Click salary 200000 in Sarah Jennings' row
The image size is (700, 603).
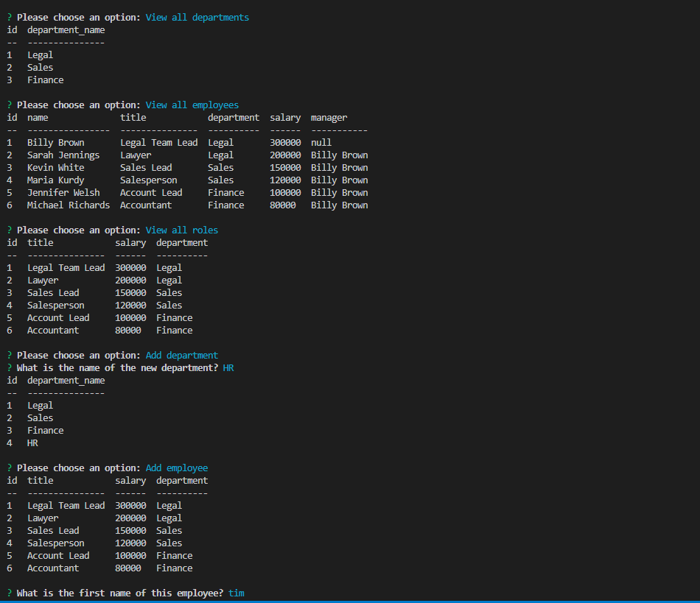[x=285, y=155]
